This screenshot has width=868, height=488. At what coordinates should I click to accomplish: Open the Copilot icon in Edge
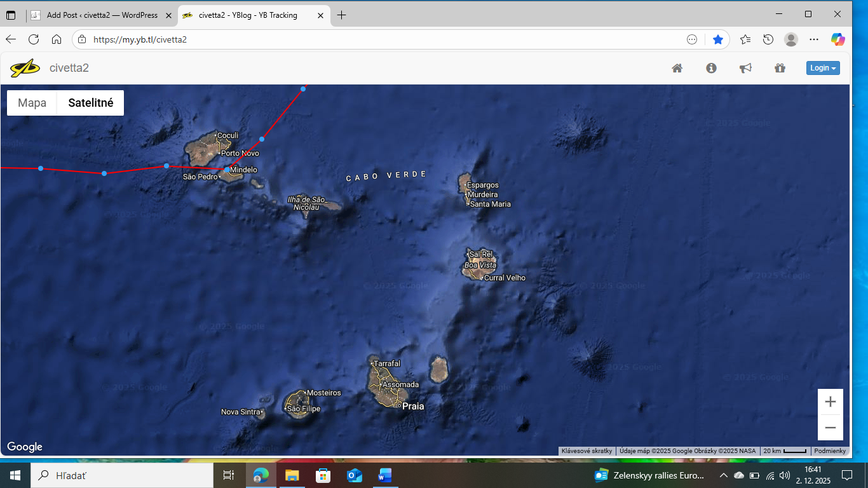(x=837, y=39)
